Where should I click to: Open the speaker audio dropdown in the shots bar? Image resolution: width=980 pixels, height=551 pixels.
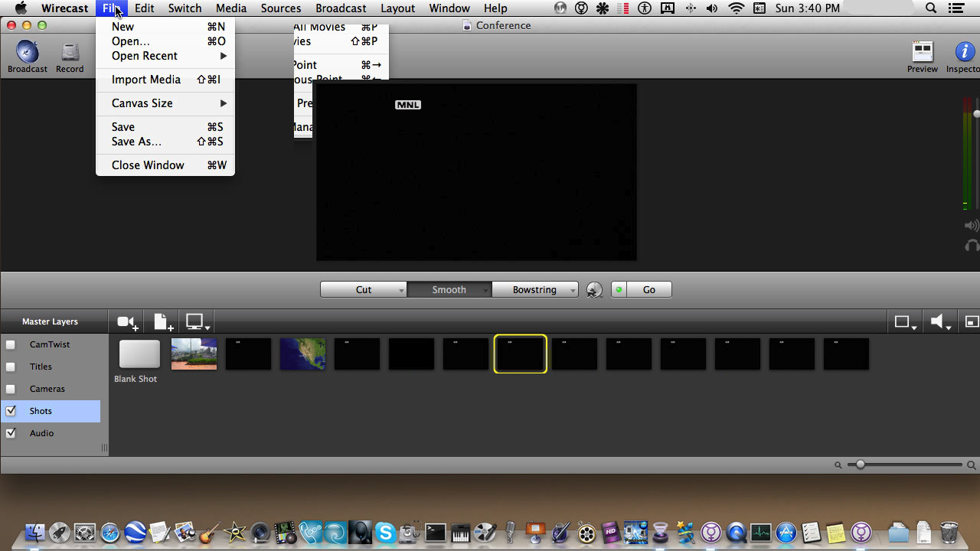(940, 322)
